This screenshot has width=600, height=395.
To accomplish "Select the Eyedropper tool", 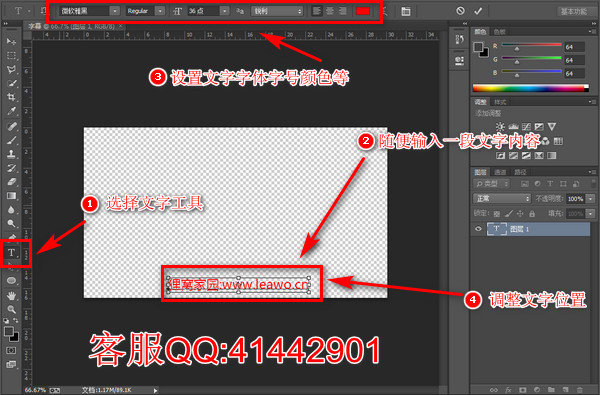I will point(11,111).
